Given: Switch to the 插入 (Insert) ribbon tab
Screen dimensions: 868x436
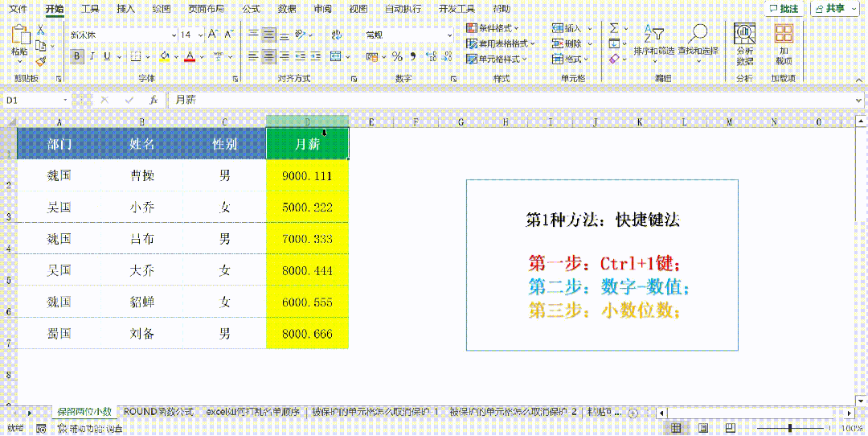Looking at the screenshot, I should point(125,8).
